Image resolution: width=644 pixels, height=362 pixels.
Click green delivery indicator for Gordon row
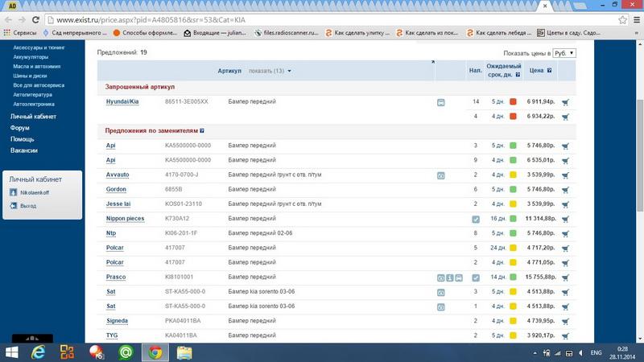click(x=513, y=190)
